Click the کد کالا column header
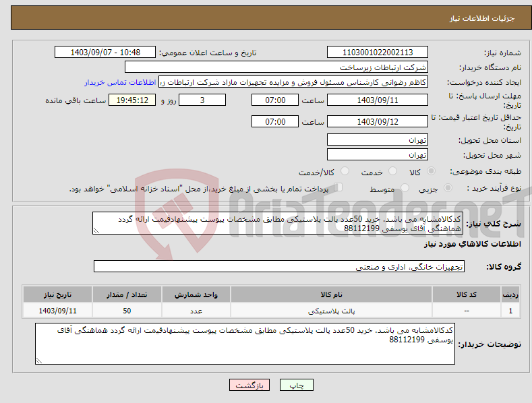 coord(467,294)
